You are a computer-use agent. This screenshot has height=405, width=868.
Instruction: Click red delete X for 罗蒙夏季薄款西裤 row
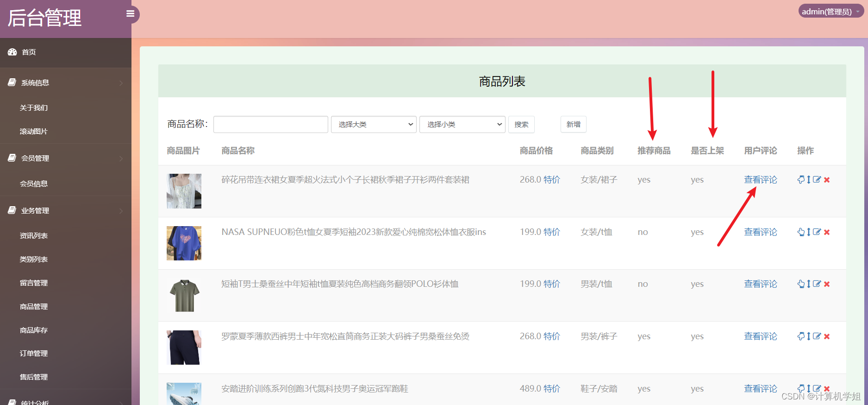point(827,336)
